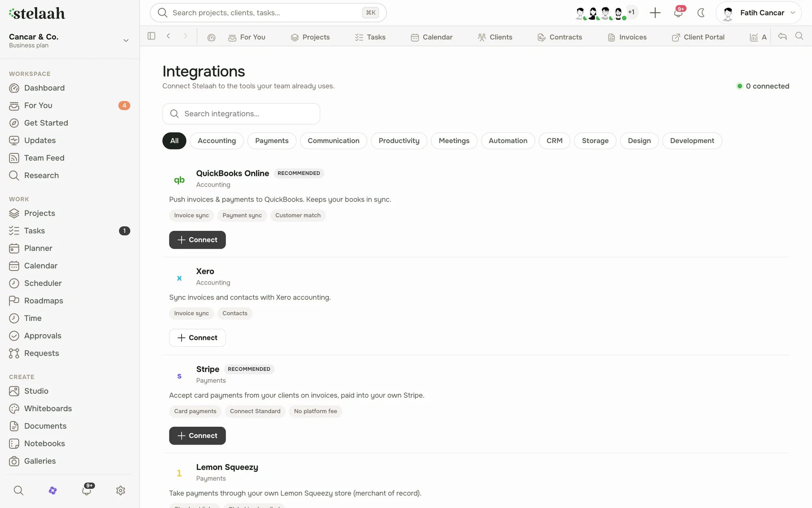Viewport: 812px width, 508px height.
Task: Connect QuickBooks Online
Action: click(197, 240)
